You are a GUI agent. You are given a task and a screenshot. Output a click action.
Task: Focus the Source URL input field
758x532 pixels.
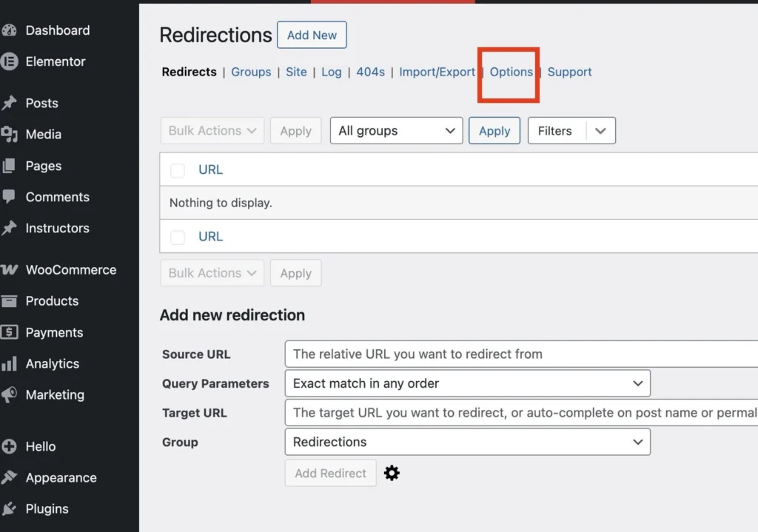click(x=518, y=354)
